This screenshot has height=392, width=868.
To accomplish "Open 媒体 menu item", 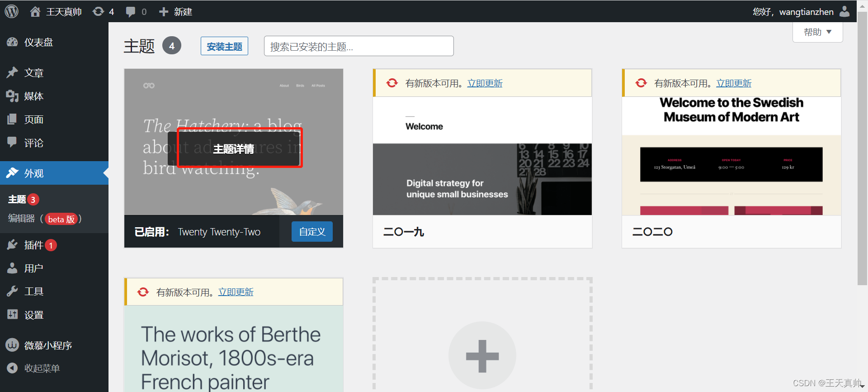I will [x=54, y=96].
